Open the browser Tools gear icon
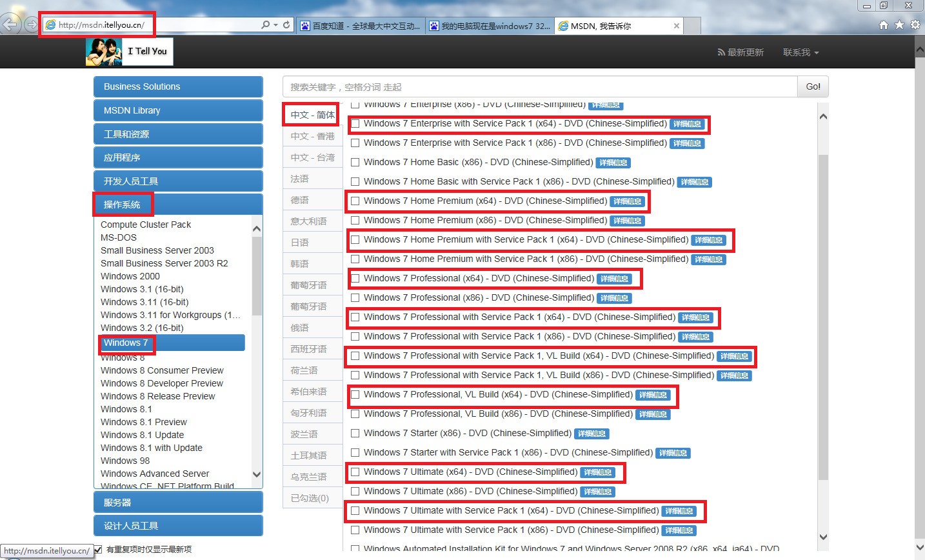The width and height of the screenshot is (925, 560). pyautogui.click(x=915, y=25)
